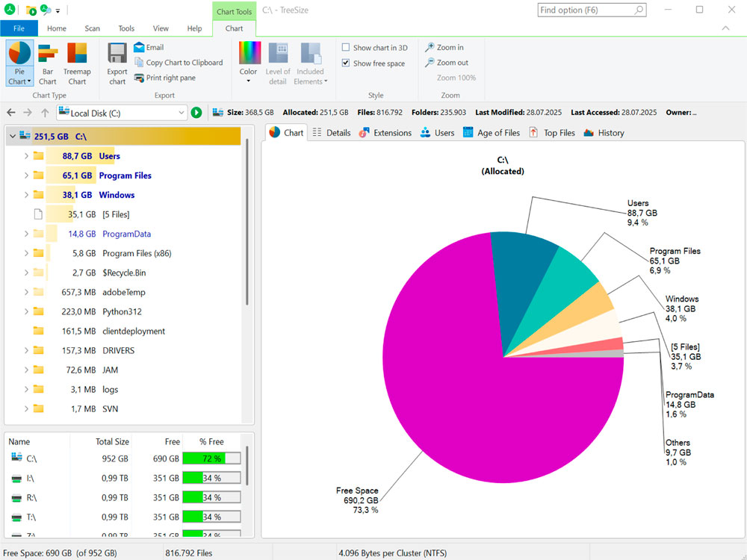This screenshot has height=560, width=747.
Task: Open the History tab
Action: pyautogui.click(x=604, y=133)
